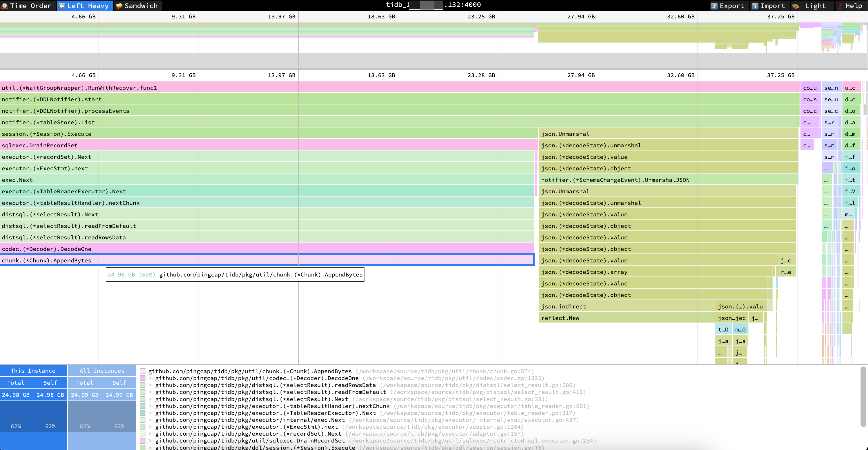This screenshot has width=868, height=450.
Task: Click the Import arrow icon
Action: 755,6
